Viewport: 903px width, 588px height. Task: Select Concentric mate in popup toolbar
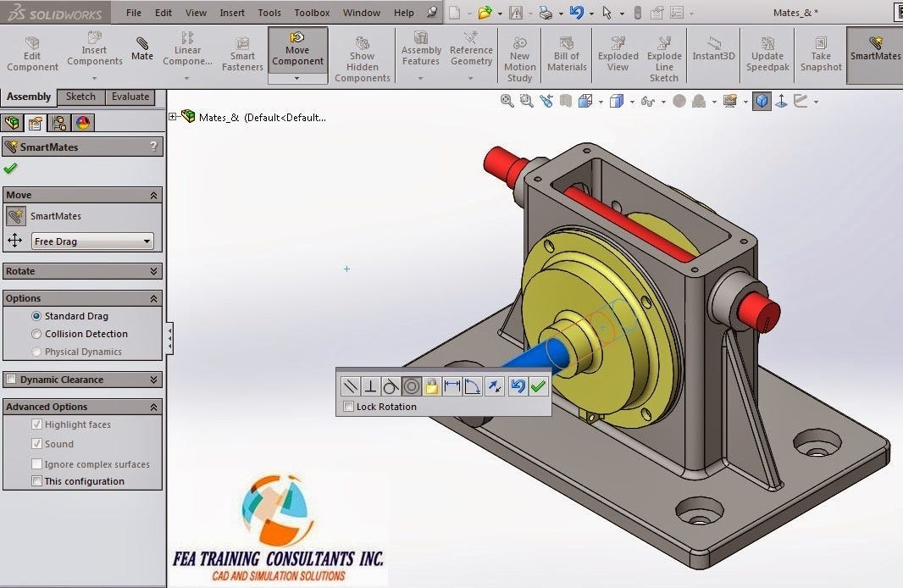(411, 386)
